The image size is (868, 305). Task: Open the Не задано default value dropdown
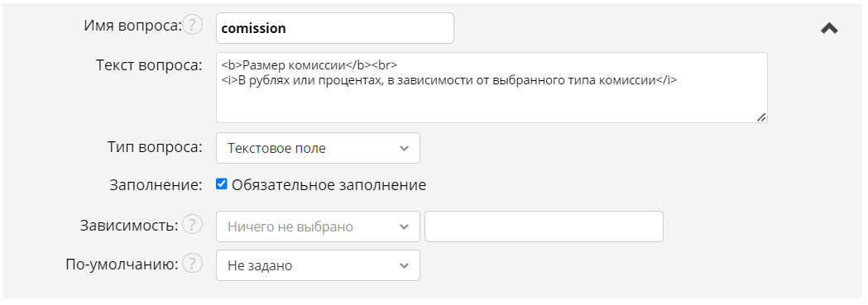[318, 265]
